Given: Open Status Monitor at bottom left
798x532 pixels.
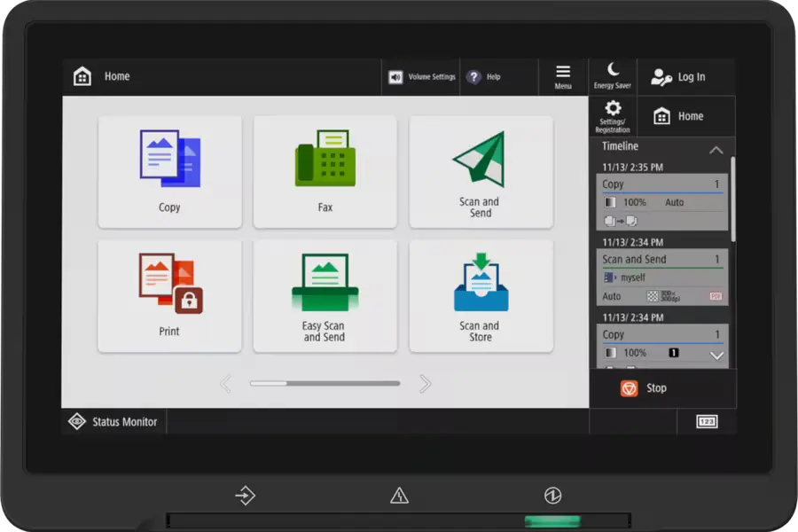Looking at the screenshot, I should tap(113, 422).
